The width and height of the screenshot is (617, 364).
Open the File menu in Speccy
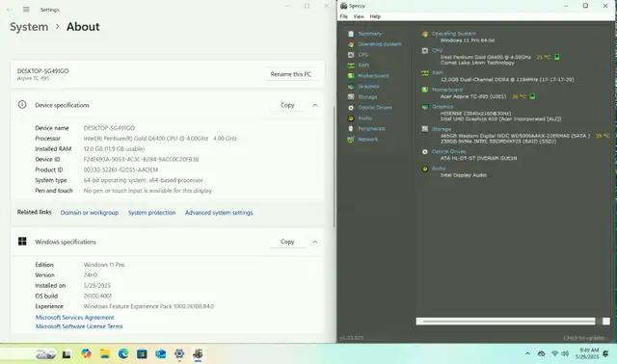click(x=343, y=16)
